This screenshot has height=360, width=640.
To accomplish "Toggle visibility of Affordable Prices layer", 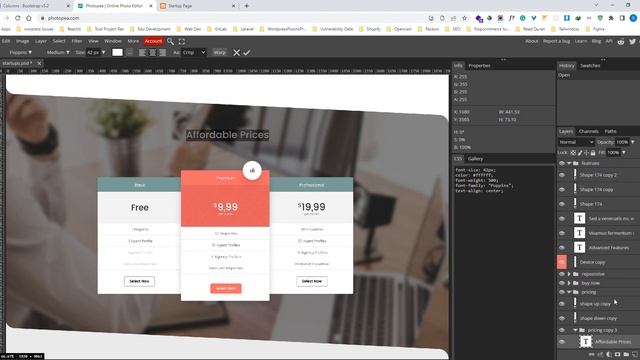I will [562, 342].
